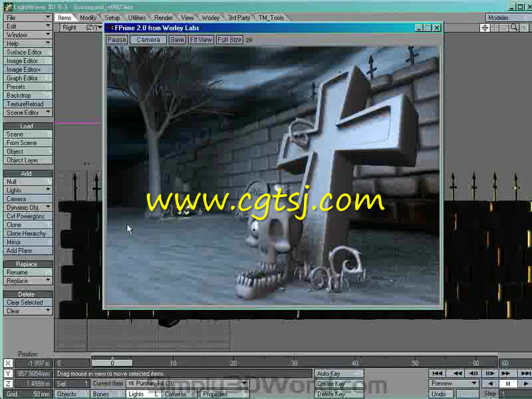This screenshot has height=399, width=532.
Task: Switch to the Utilities tab
Action: [x=137, y=18]
